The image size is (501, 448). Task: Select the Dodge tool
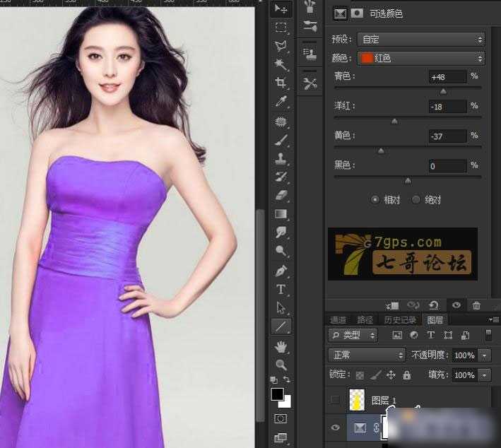pos(281,251)
